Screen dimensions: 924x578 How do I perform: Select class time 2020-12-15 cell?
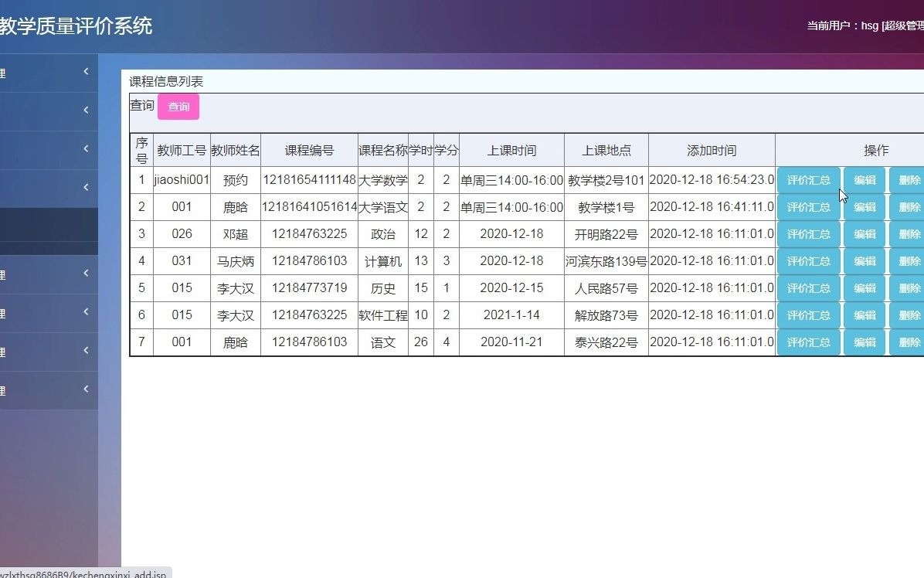[x=511, y=289]
